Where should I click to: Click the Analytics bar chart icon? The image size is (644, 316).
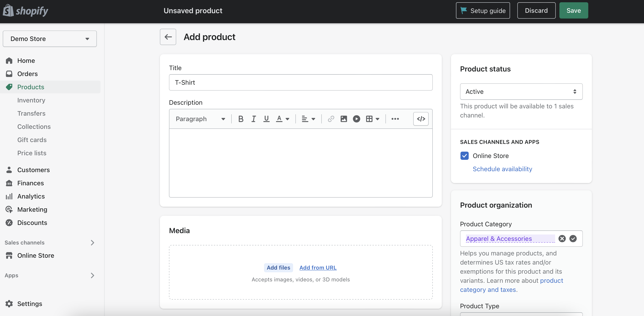9,196
